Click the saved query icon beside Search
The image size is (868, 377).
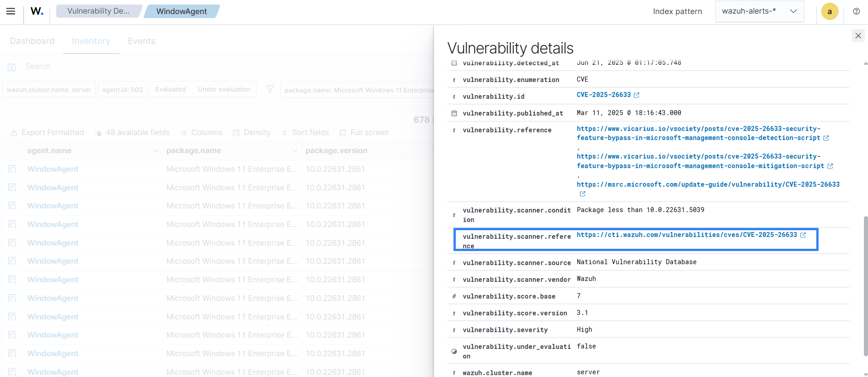coord(12,67)
